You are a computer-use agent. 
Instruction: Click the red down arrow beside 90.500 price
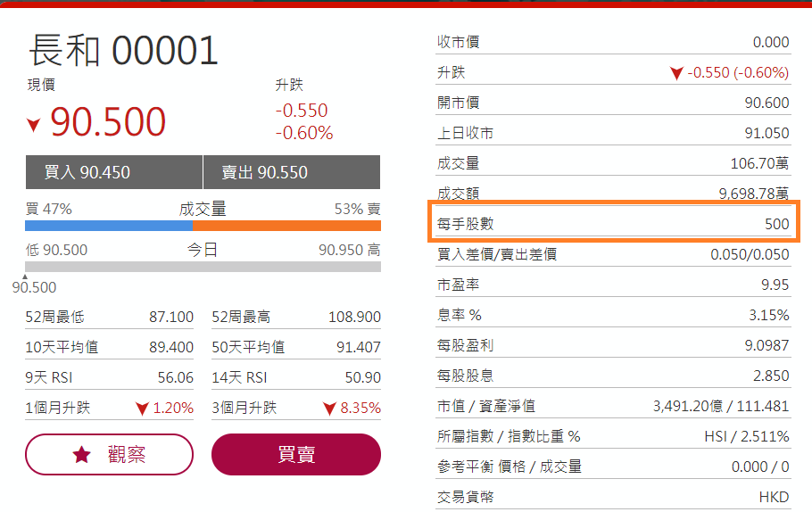34,125
